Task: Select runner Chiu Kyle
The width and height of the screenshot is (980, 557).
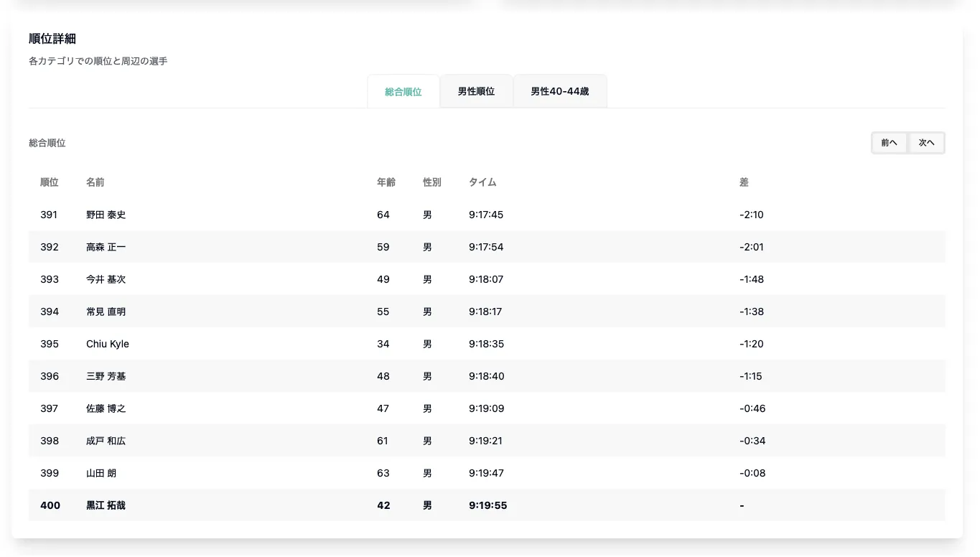Action: 108,344
